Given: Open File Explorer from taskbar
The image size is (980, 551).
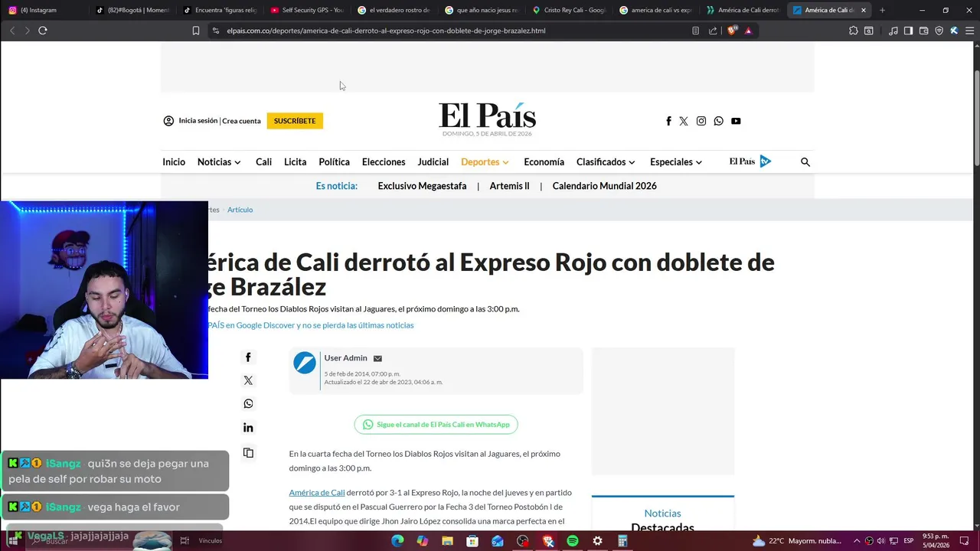Looking at the screenshot, I should point(447,541).
